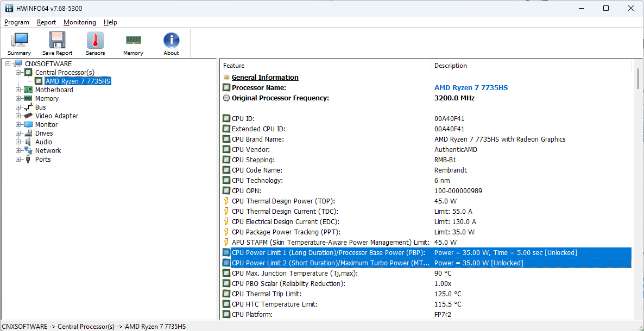644x331 pixels.
Task: Click the Bus icon in tree
Action: 28,107
